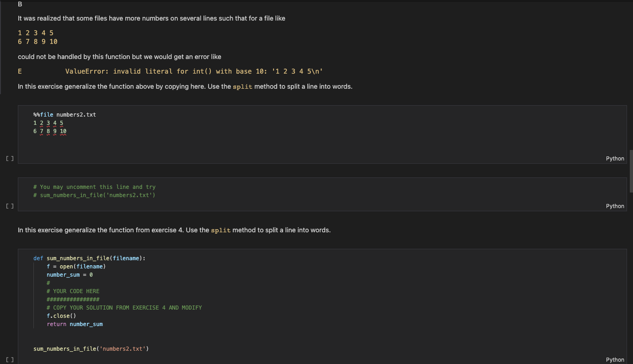Click execution count brackets of %%file numbers2.txt cell
633x364 pixels.
click(10, 159)
